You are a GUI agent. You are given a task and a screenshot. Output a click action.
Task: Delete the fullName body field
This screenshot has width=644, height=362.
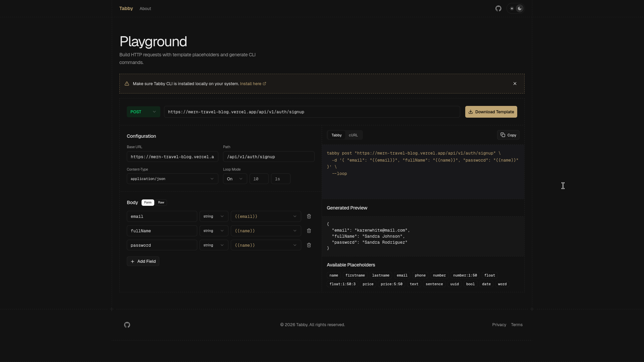pos(309,231)
